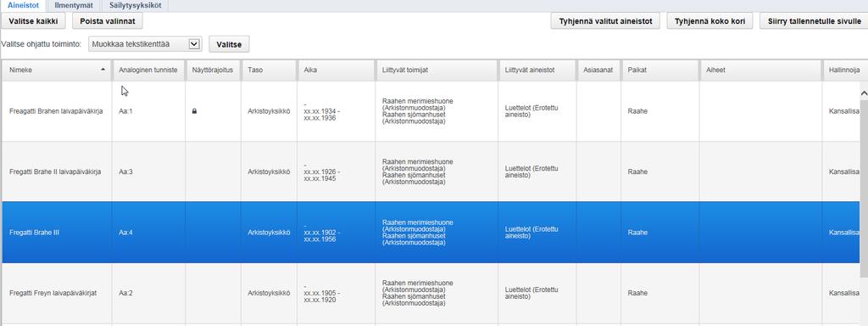Click the xx.xx.1905 - xx.xx.1920 date cell

click(x=336, y=293)
